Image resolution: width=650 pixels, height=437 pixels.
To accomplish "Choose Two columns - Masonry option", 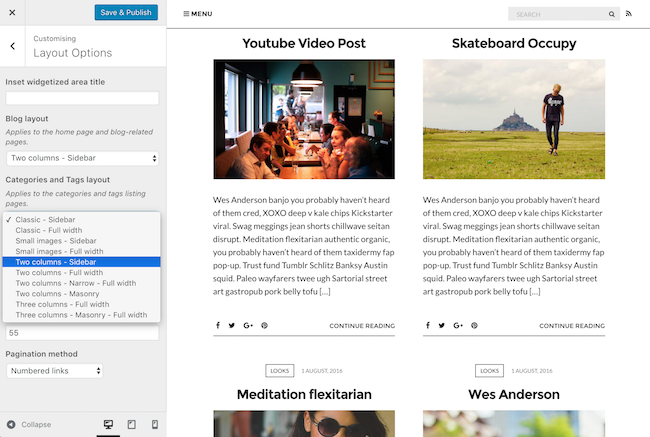I will coord(81,294).
